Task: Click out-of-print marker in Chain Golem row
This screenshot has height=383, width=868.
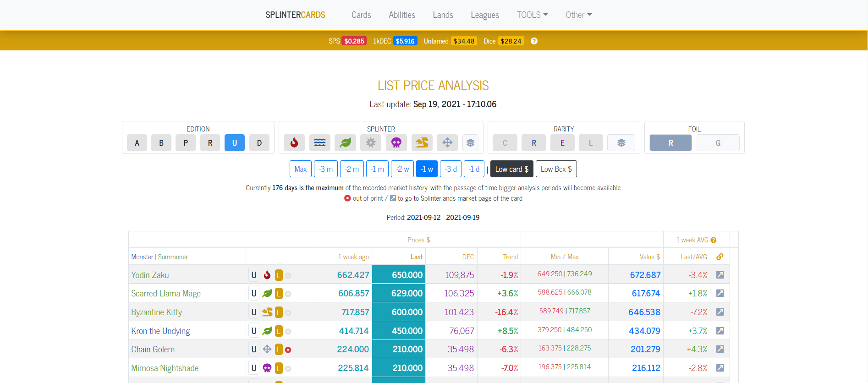Action: [x=288, y=350]
